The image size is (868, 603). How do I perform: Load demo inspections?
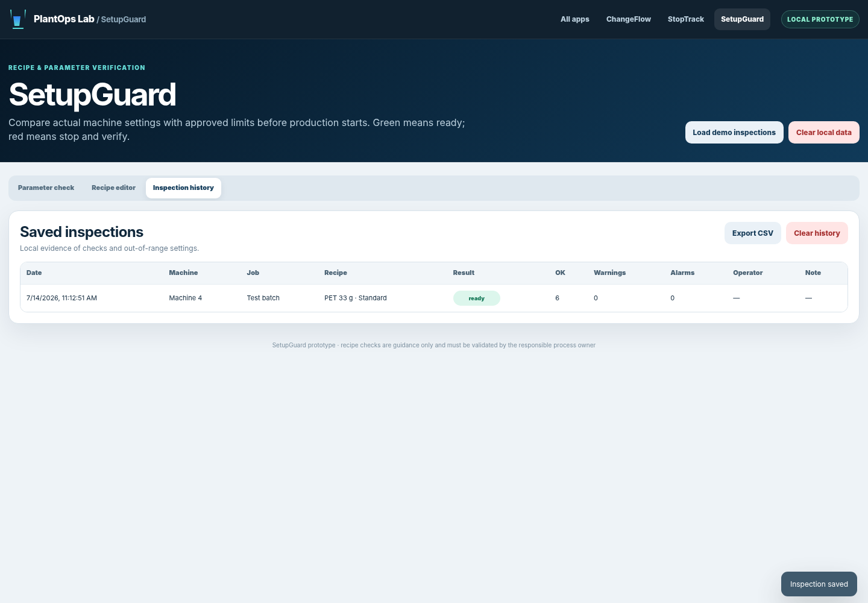point(734,133)
